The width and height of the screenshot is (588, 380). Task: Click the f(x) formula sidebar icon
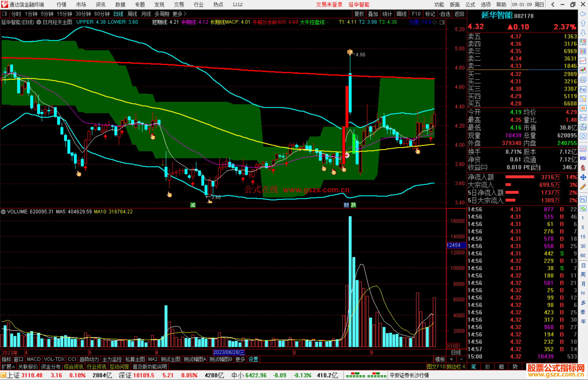click(x=583, y=127)
